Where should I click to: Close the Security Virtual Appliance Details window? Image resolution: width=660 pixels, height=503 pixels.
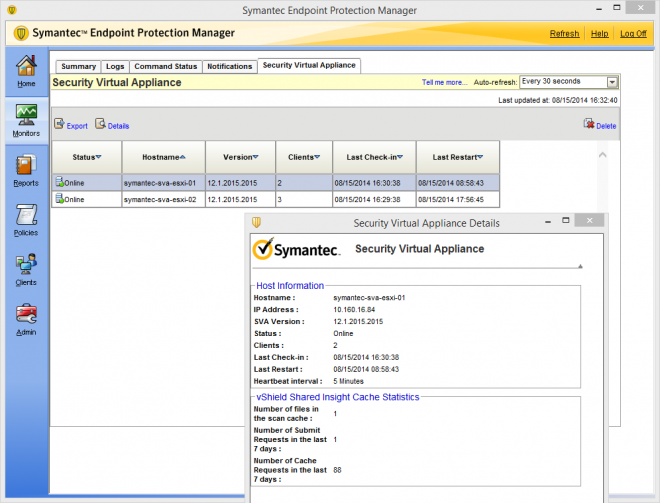(589, 220)
